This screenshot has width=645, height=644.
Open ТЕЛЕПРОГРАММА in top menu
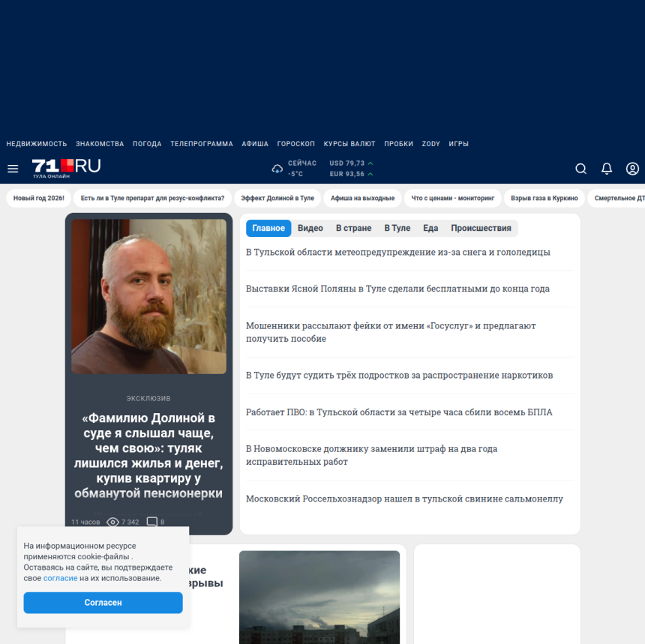[x=202, y=144]
